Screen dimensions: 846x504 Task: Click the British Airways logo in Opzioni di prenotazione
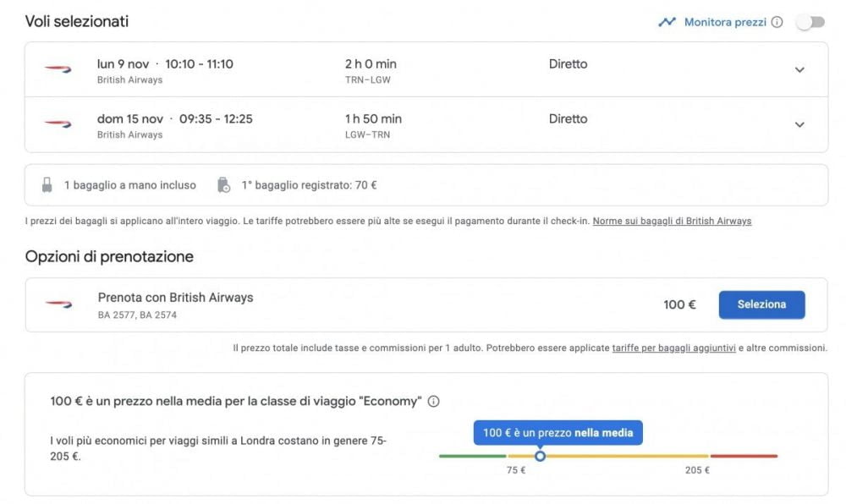click(56, 303)
